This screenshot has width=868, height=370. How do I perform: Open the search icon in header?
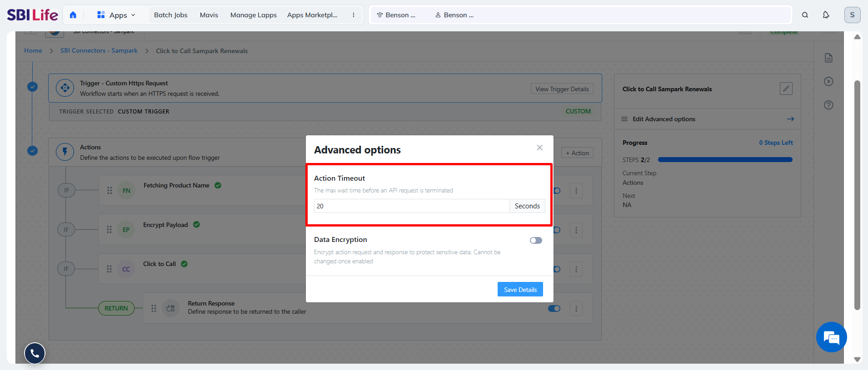[805, 15]
